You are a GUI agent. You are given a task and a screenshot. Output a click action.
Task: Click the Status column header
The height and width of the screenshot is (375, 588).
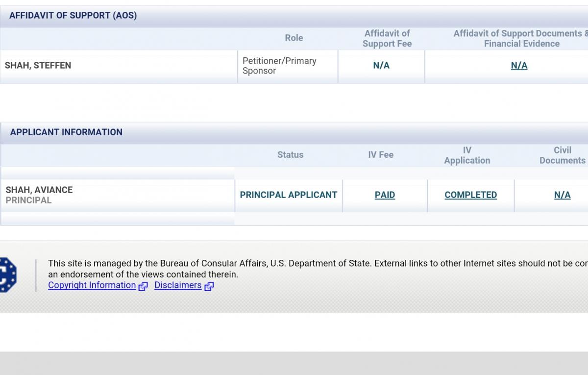(291, 155)
